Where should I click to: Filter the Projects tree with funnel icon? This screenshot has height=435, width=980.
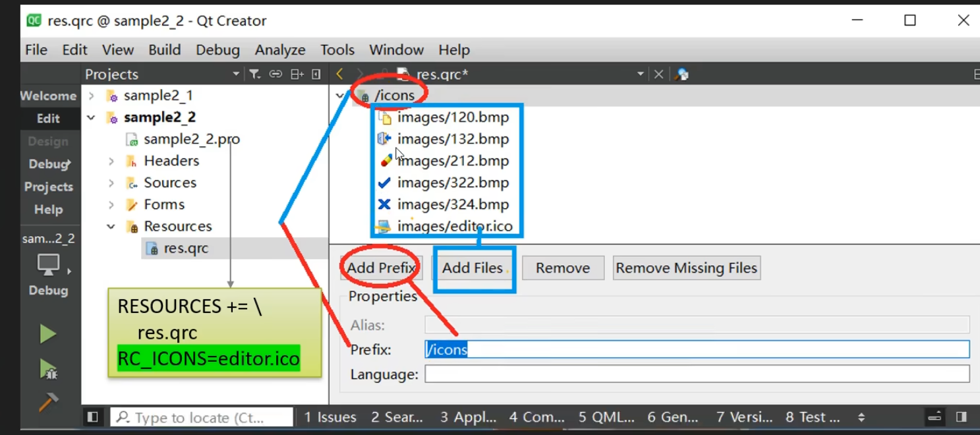pos(254,74)
